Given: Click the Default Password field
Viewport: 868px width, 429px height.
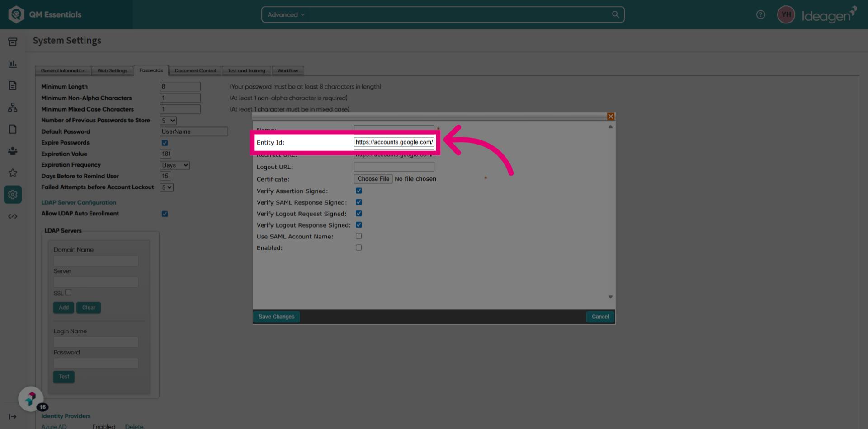Looking at the screenshot, I should 194,132.
